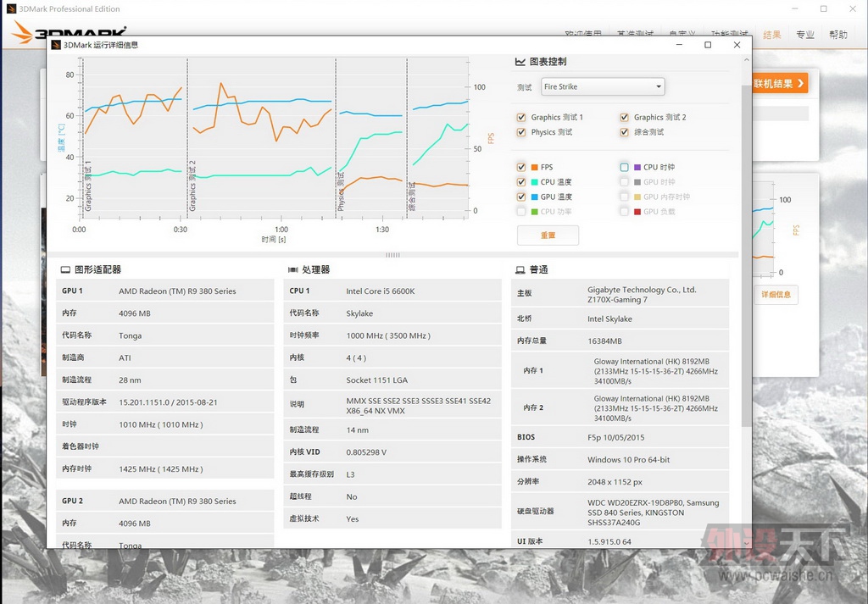The height and width of the screenshot is (604, 868).
Task: Toggle the Physics 测试 checkbox
Action: (x=521, y=132)
